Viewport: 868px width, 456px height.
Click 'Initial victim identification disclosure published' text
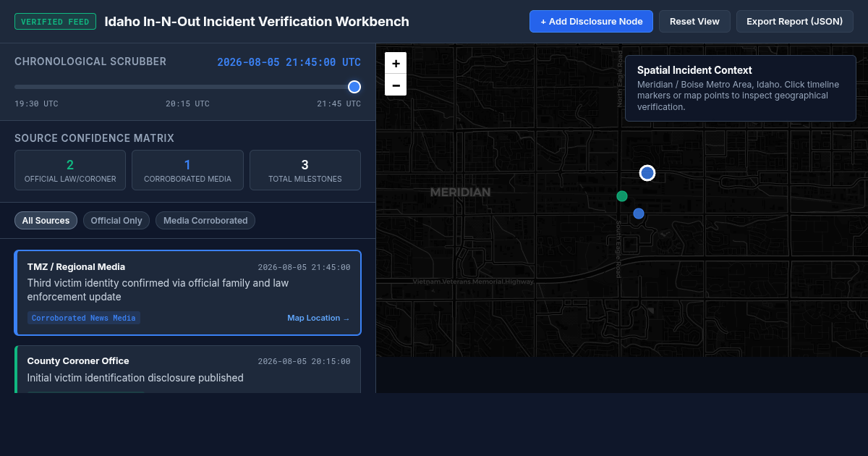click(135, 378)
